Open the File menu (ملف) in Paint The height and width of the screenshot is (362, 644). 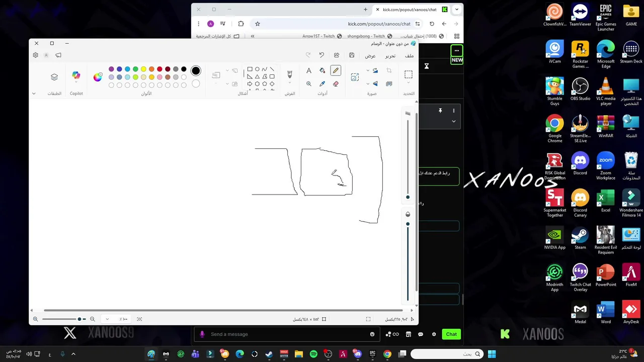[410, 56]
